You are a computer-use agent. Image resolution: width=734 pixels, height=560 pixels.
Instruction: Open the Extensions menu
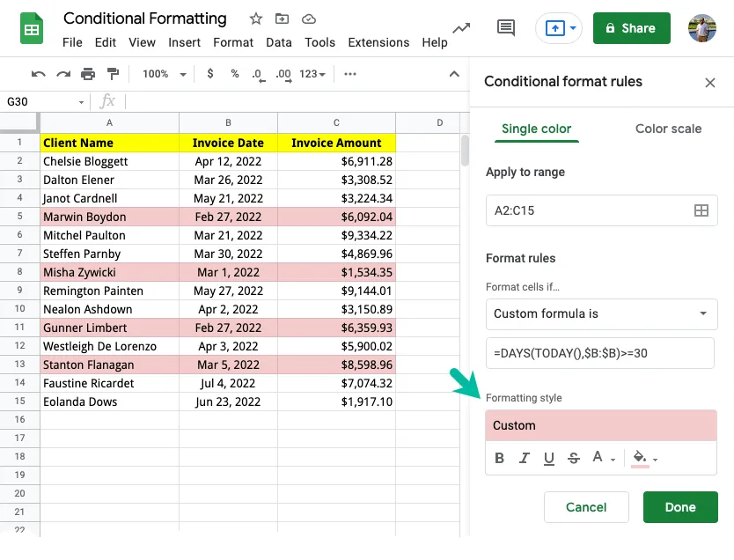click(x=378, y=42)
